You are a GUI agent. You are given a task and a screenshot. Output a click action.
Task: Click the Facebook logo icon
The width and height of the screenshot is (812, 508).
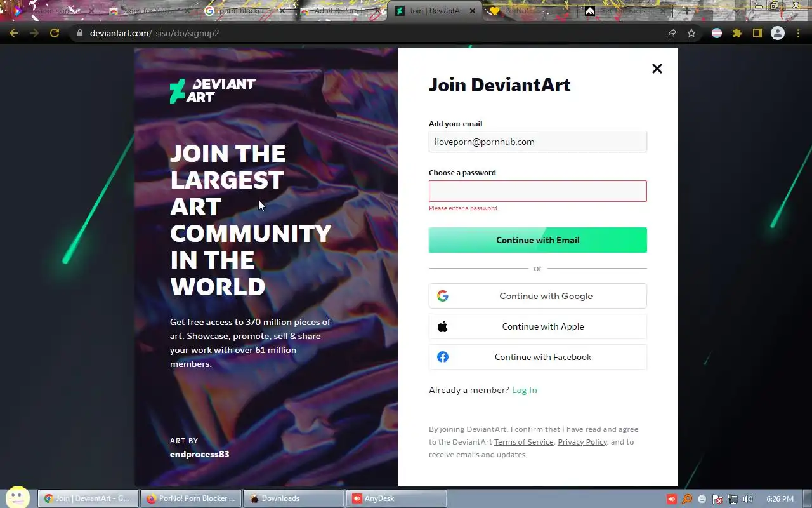tap(443, 357)
